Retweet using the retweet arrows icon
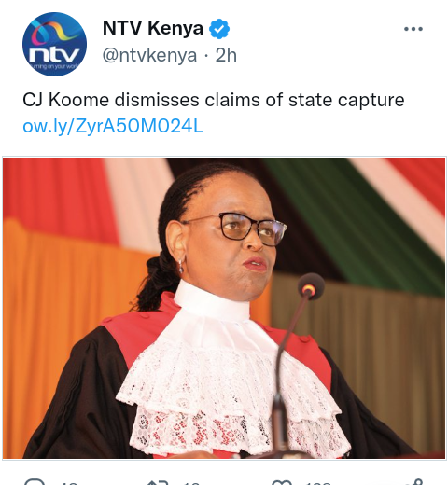 point(158,482)
